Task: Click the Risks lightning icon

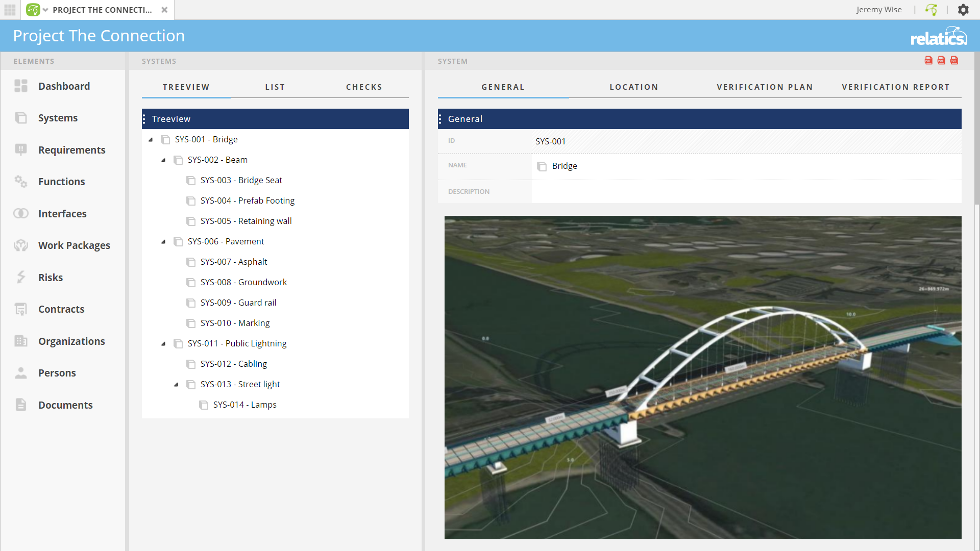Action: [21, 277]
